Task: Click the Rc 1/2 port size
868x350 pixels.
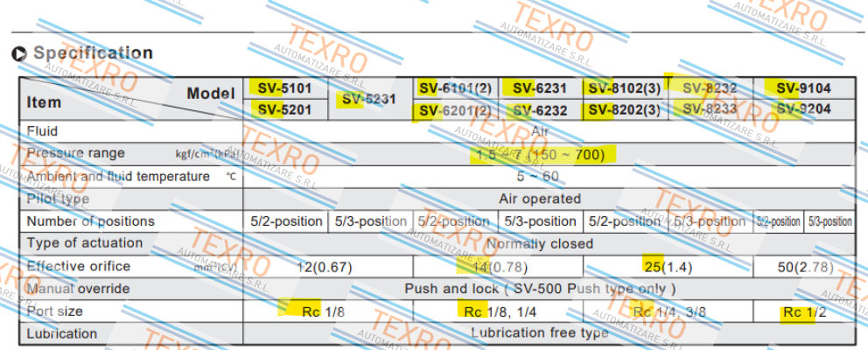Action: pos(804,313)
